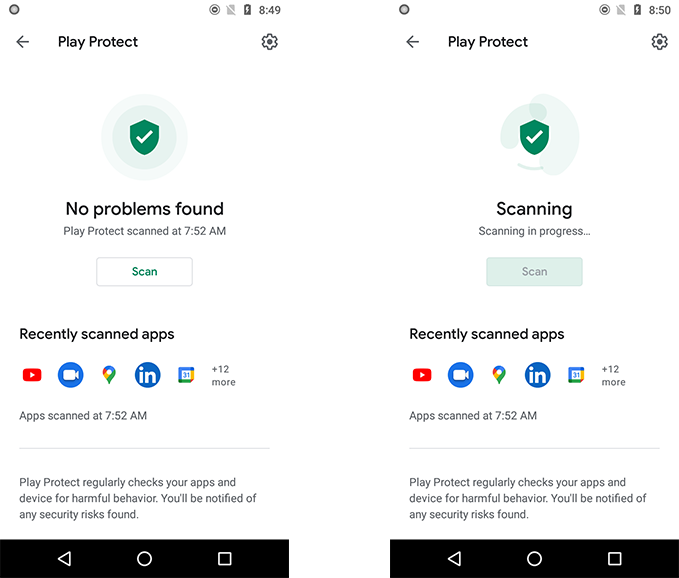Tap Android back triangle on right navigation bar
This screenshot has height=578, width=679.
[454, 559]
